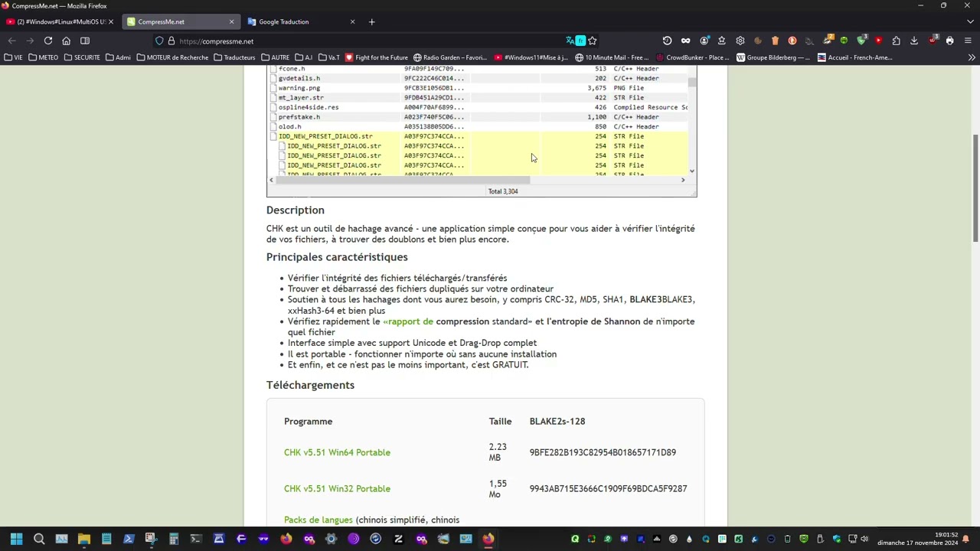
Task: Open a new browser tab
Action: click(x=371, y=21)
